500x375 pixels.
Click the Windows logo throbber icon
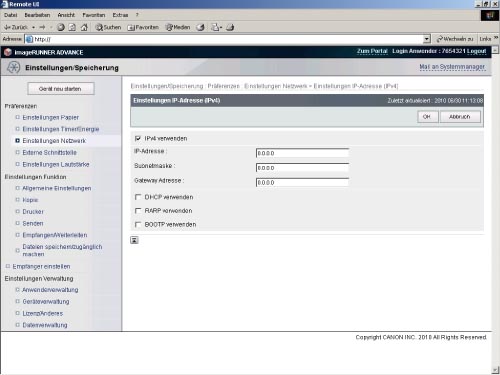[x=490, y=15]
